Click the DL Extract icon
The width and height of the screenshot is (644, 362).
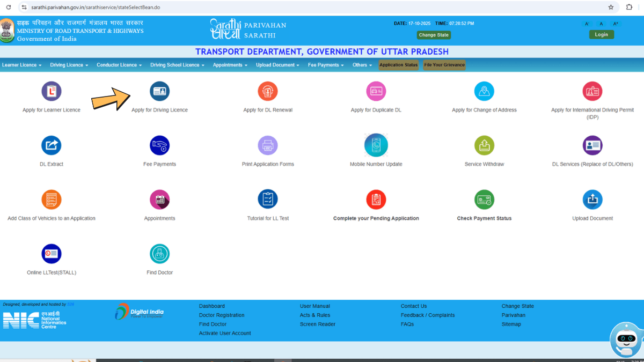pyautogui.click(x=52, y=145)
